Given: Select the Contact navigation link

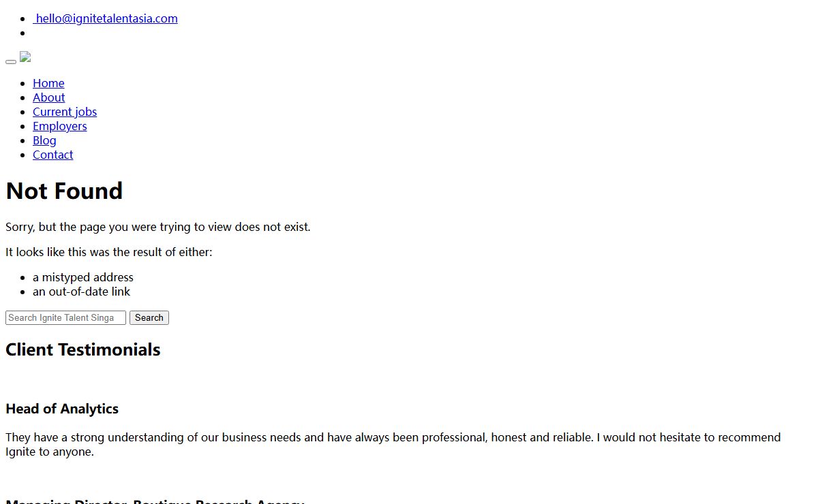Looking at the screenshot, I should (52, 155).
